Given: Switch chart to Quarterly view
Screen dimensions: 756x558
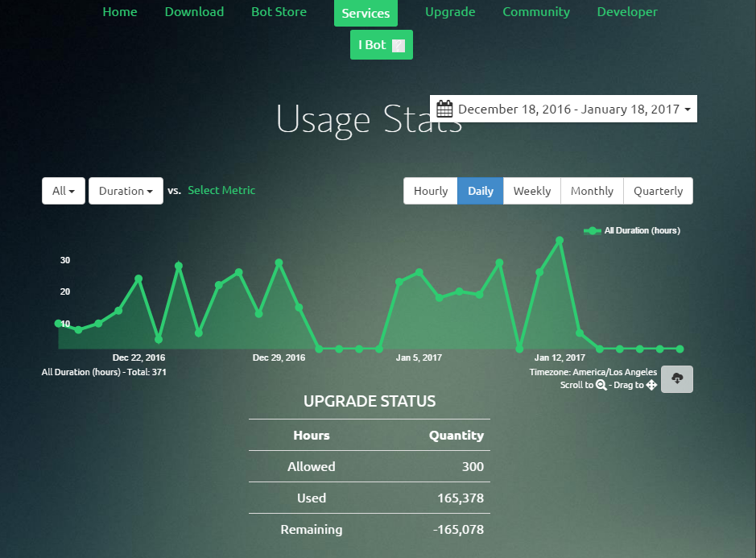Looking at the screenshot, I should point(658,191).
